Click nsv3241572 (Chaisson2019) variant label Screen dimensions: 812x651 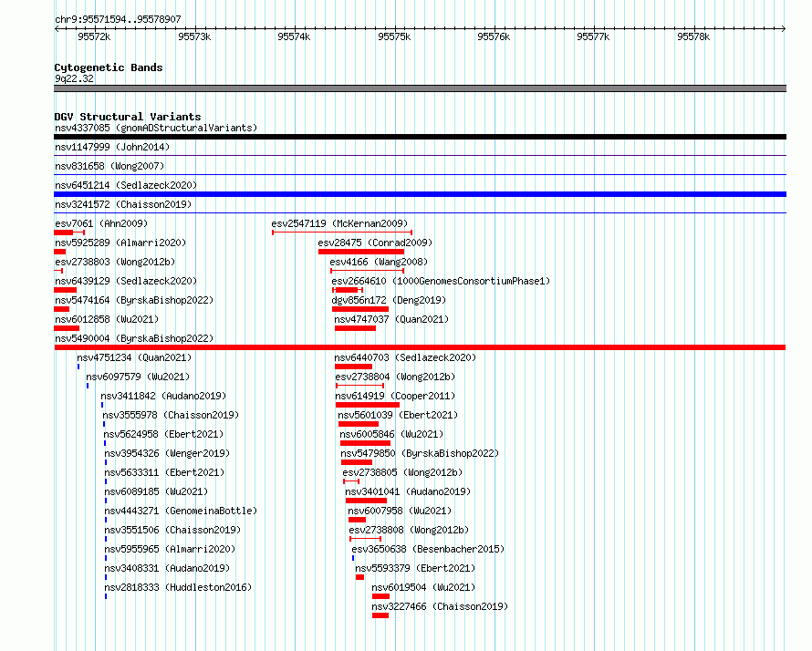tap(123, 204)
